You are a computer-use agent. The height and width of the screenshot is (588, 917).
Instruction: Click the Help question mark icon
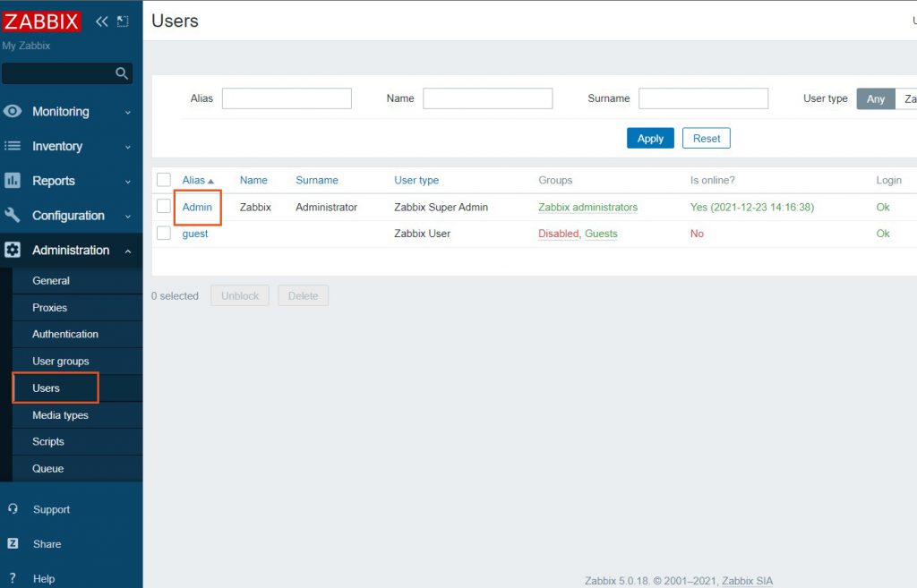(13, 578)
